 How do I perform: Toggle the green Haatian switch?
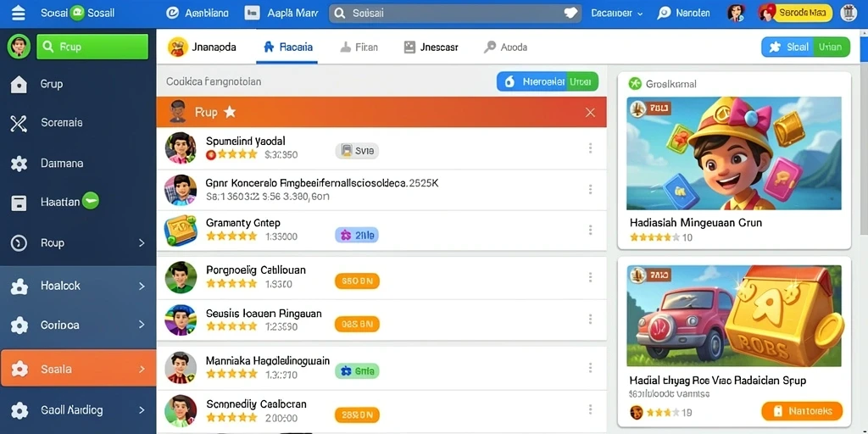[90, 200]
